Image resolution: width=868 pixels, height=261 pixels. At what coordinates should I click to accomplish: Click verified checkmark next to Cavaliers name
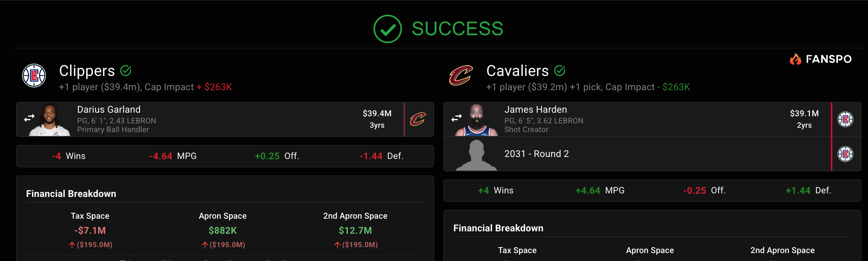pyautogui.click(x=559, y=71)
